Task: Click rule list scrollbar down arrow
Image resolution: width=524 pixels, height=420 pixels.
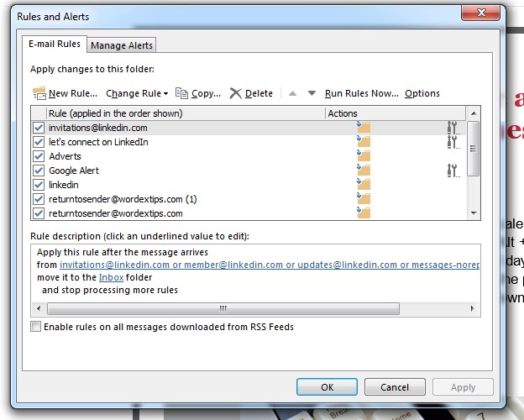Action: tap(474, 213)
